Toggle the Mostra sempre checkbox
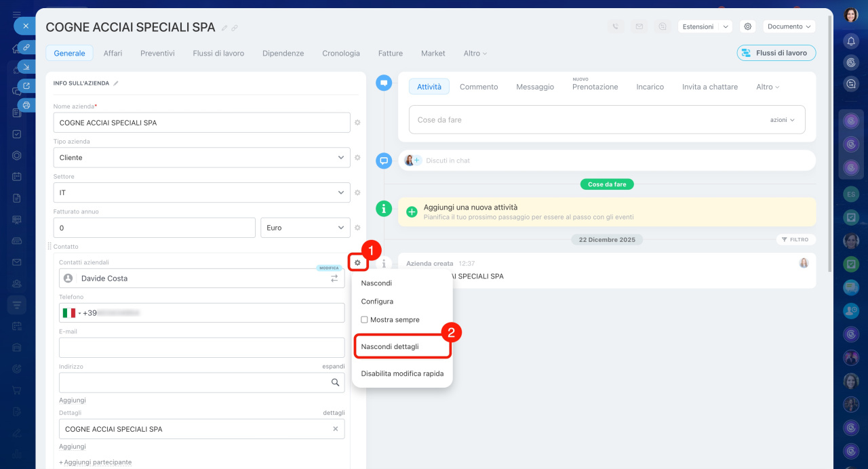The width and height of the screenshot is (868, 469). 364,320
